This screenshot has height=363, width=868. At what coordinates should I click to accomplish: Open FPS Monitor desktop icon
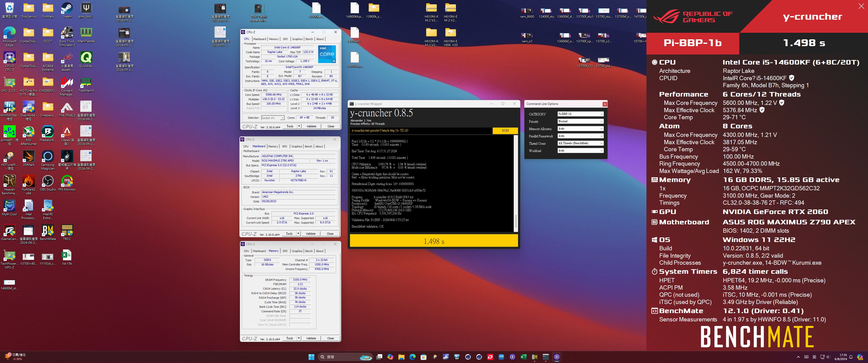[67, 183]
